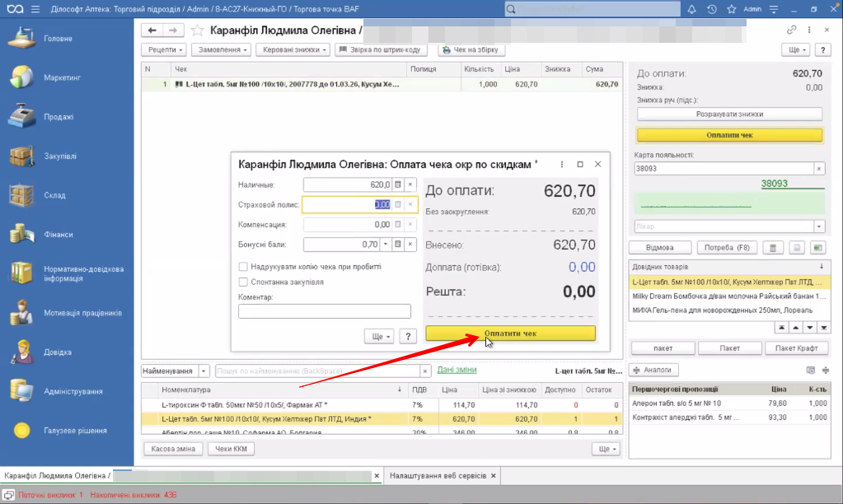Open the Рецепти dropdown menu
The height and width of the screenshot is (504, 843).
tap(166, 50)
